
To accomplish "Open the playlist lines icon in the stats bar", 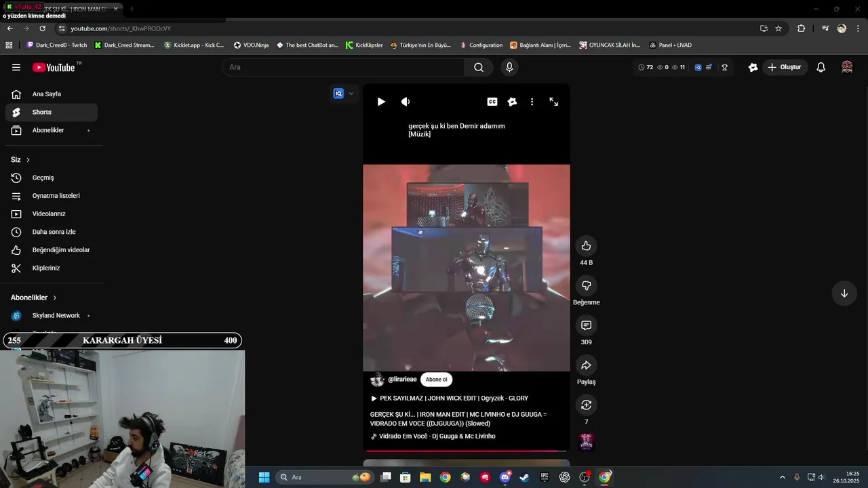I will coord(709,67).
